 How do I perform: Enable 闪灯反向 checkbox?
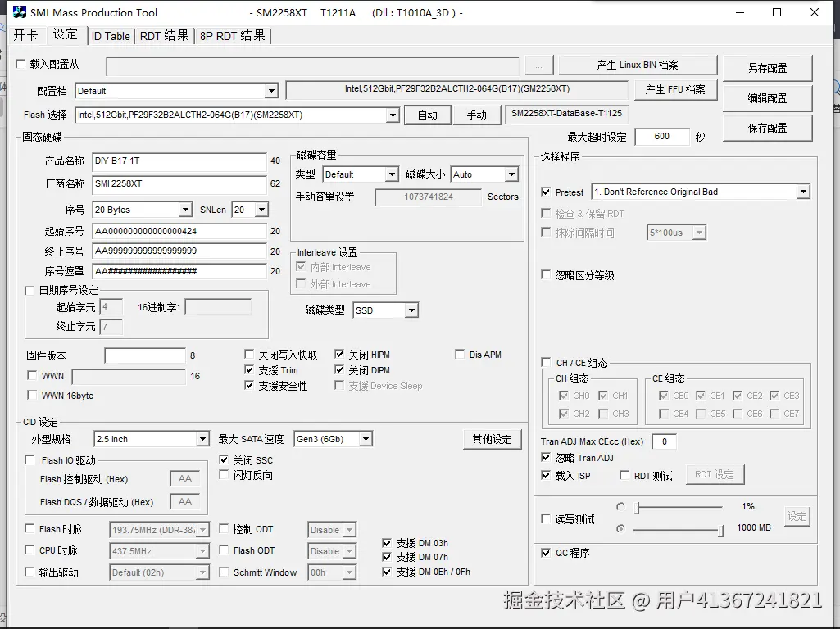pos(224,475)
